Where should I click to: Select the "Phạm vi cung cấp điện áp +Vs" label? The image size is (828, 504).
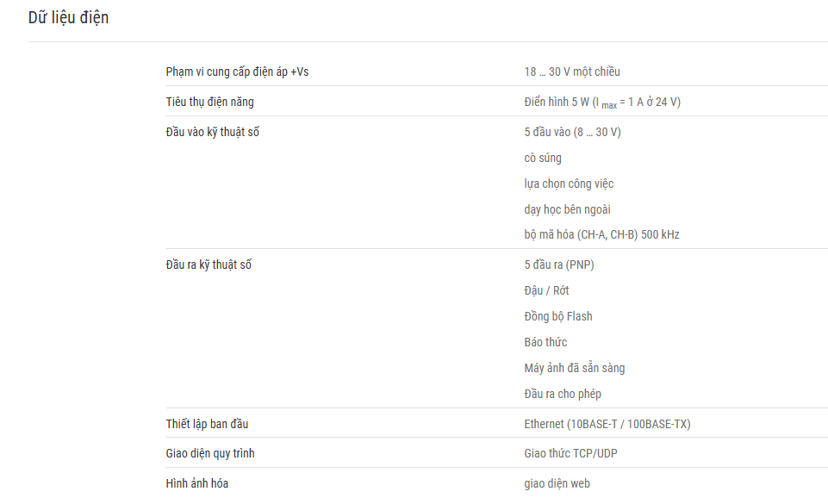237,72
